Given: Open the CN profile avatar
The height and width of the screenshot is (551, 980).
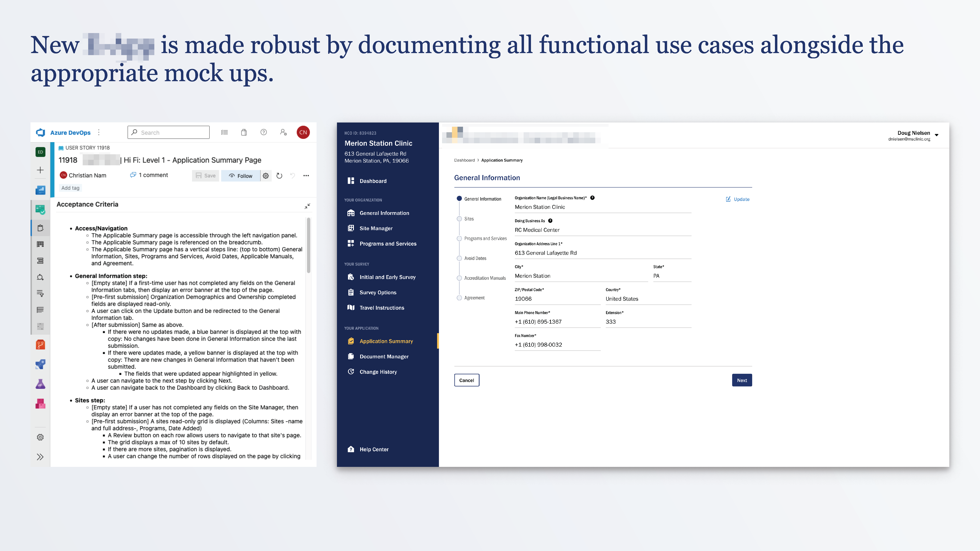Looking at the screenshot, I should 303,132.
